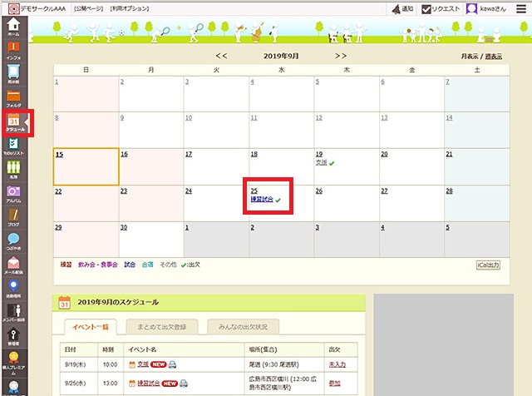Switch to みんなの出欠状況 tab
The image size is (532, 396).
(243, 327)
